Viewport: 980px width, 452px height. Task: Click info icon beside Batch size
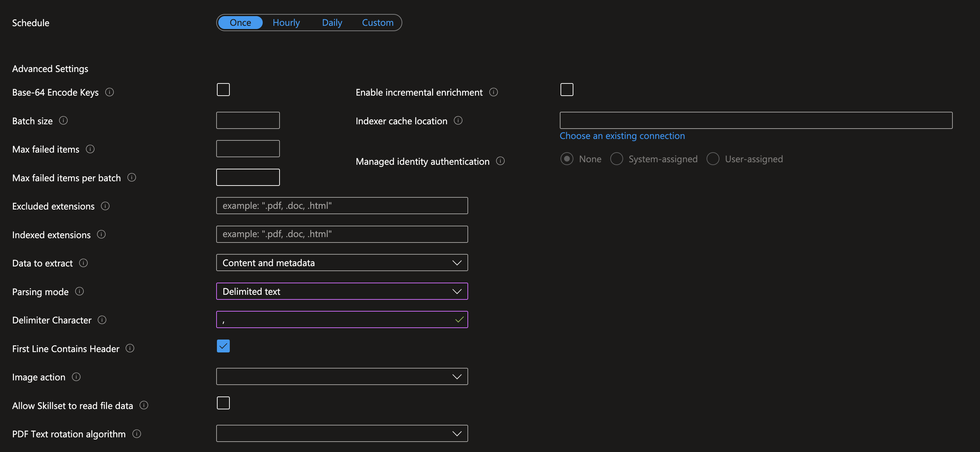[x=64, y=121]
